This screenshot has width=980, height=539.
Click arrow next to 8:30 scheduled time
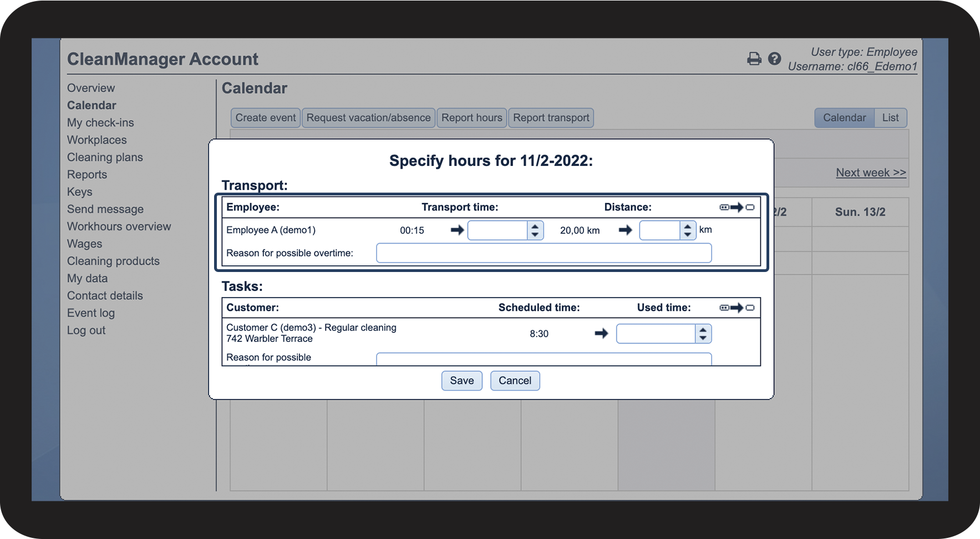[x=601, y=334]
